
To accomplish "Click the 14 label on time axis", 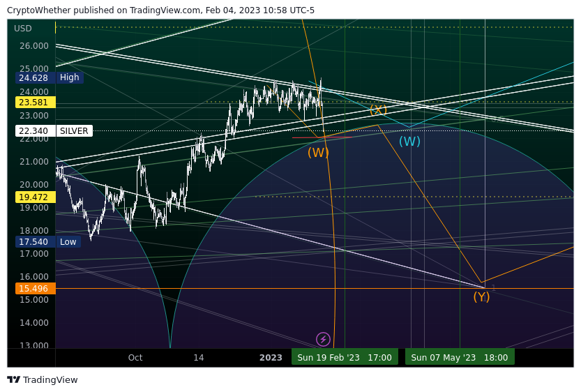I will point(199,358).
